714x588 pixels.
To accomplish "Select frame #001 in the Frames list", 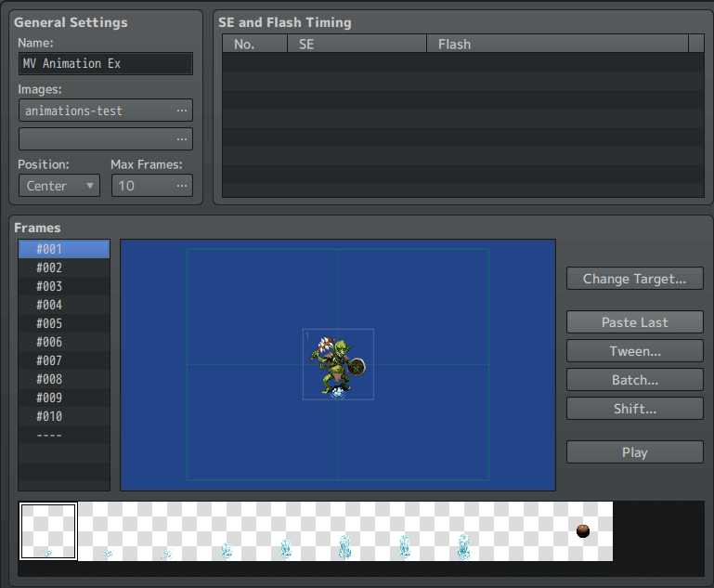I will pos(64,249).
